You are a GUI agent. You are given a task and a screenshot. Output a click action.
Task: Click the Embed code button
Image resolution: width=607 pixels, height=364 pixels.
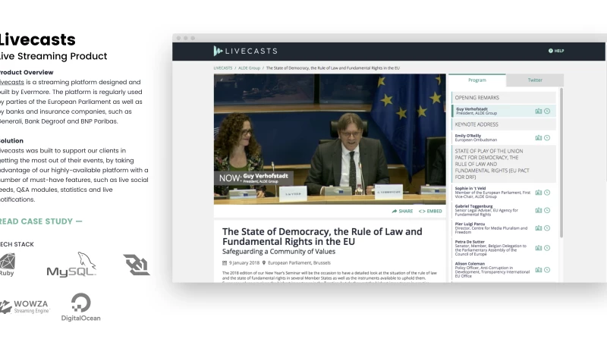pyautogui.click(x=430, y=211)
